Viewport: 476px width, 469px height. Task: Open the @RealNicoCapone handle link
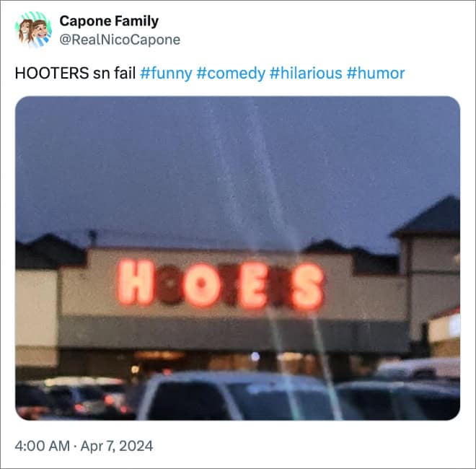(120, 40)
